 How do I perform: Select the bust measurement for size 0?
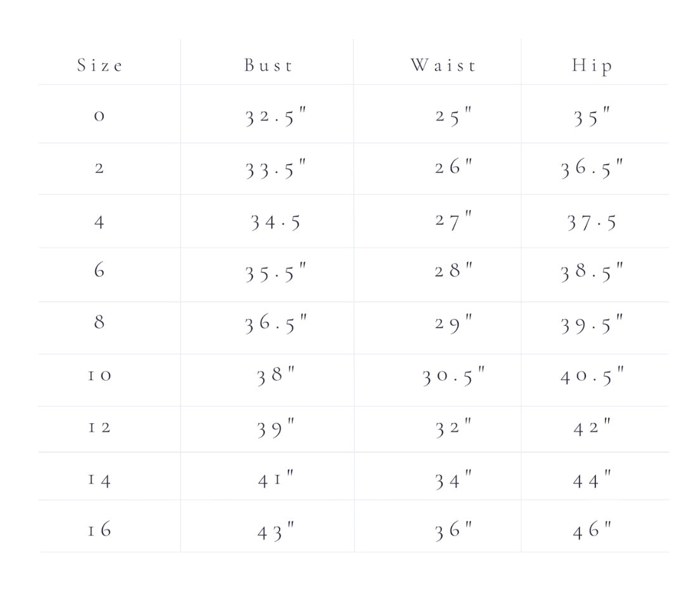275,117
